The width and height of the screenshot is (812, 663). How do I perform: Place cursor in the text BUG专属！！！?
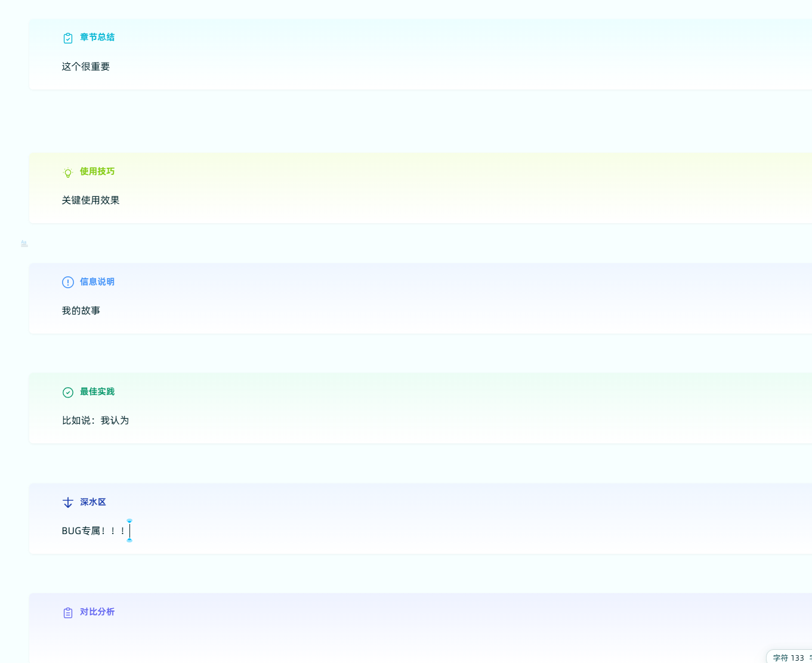tap(94, 531)
